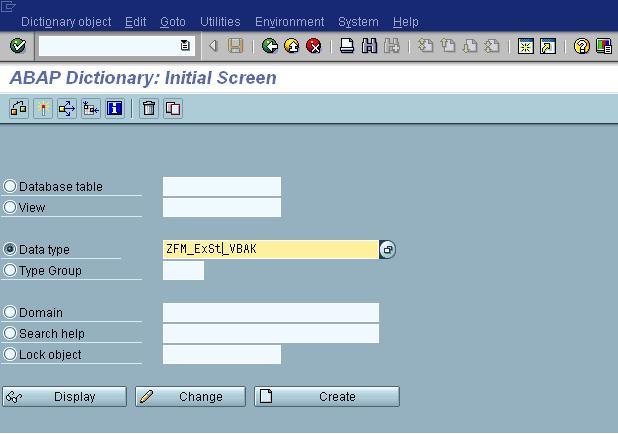Click the Display button
The image size is (618, 434).
point(65,397)
